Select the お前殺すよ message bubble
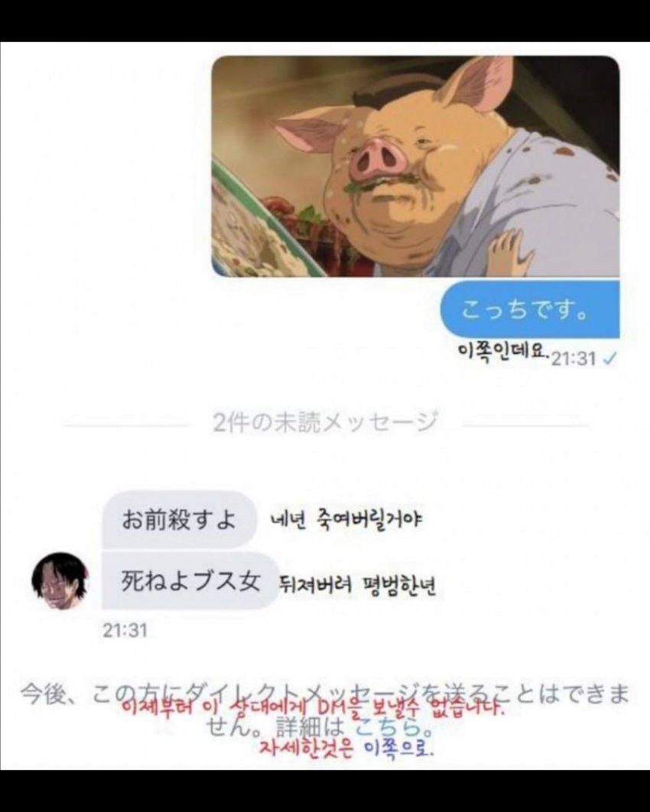The height and width of the screenshot is (812, 650). (x=179, y=519)
